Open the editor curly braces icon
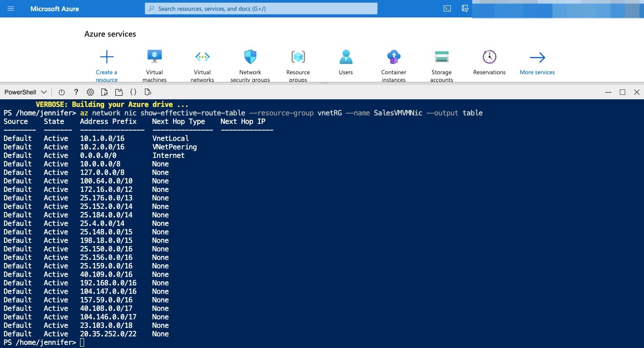 click(133, 92)
